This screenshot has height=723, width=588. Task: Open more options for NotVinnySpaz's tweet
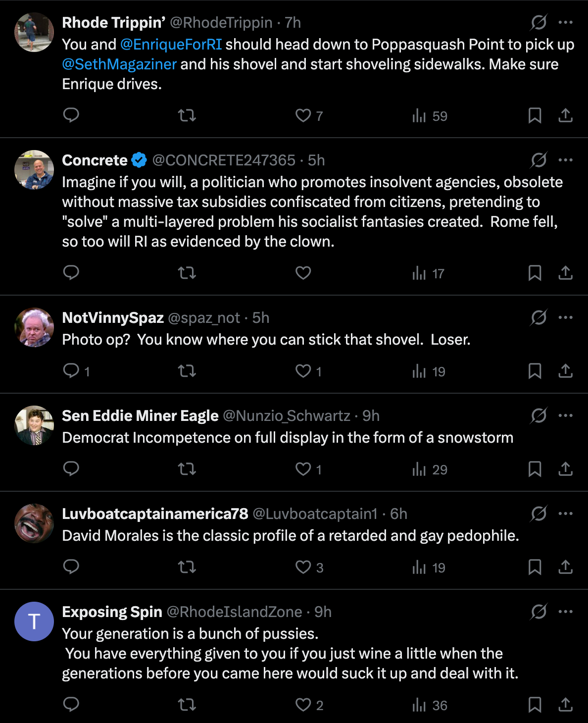click(565, 317)
